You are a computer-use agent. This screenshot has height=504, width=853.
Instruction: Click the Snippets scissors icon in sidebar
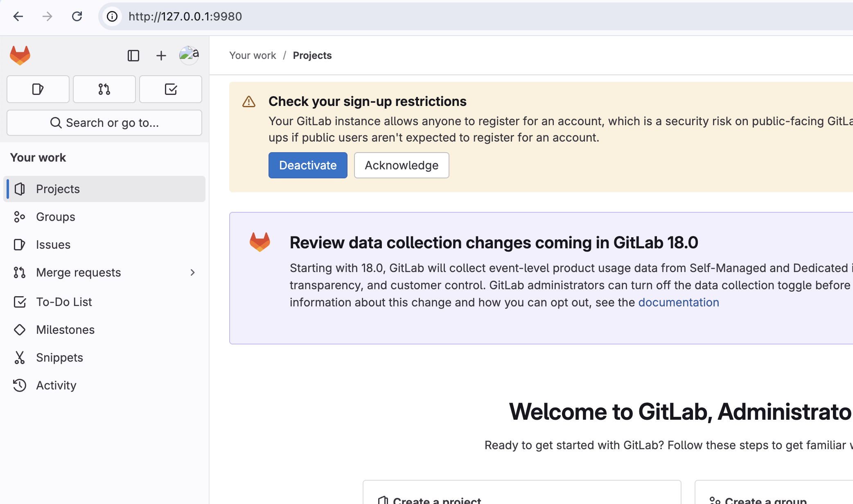click(x=20, y=357)
